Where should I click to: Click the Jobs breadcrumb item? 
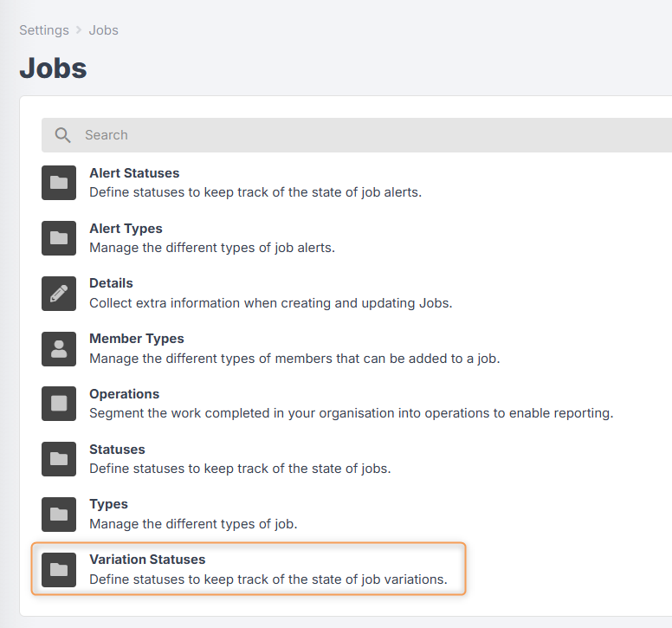[x=103, y=30]
